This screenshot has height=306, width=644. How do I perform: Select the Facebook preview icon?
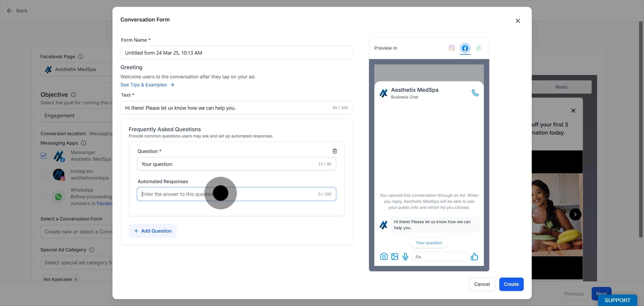coord(465,48)
